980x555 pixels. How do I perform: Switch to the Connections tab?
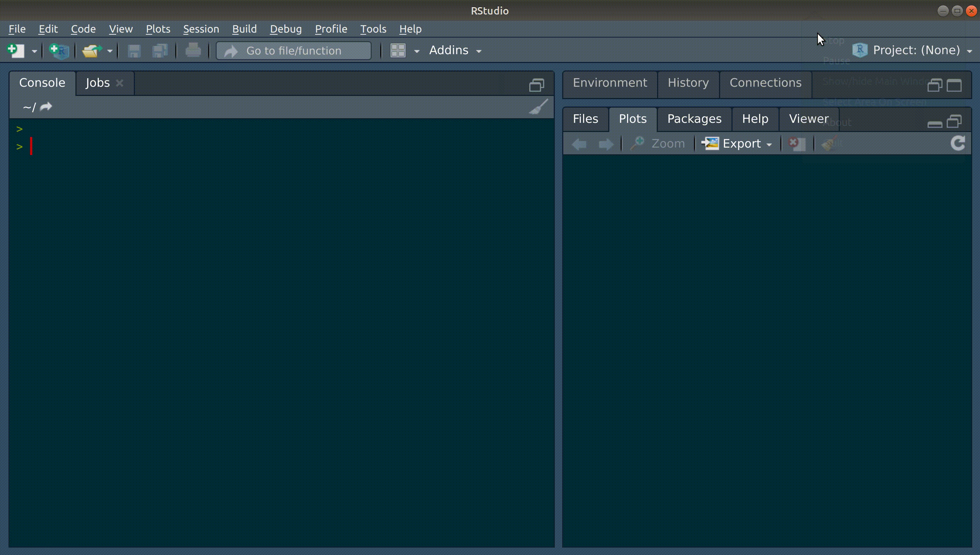pyautogui.click(x=765, y=83)
